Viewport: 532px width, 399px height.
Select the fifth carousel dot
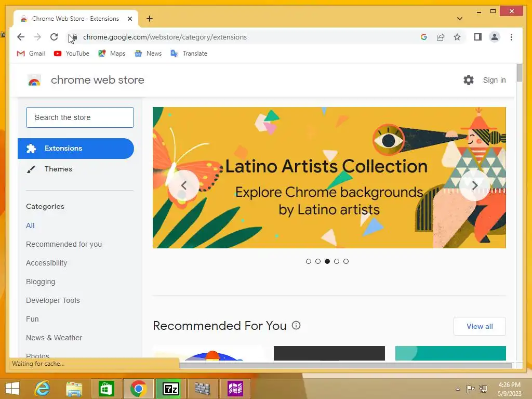click(x=345, y=261)
